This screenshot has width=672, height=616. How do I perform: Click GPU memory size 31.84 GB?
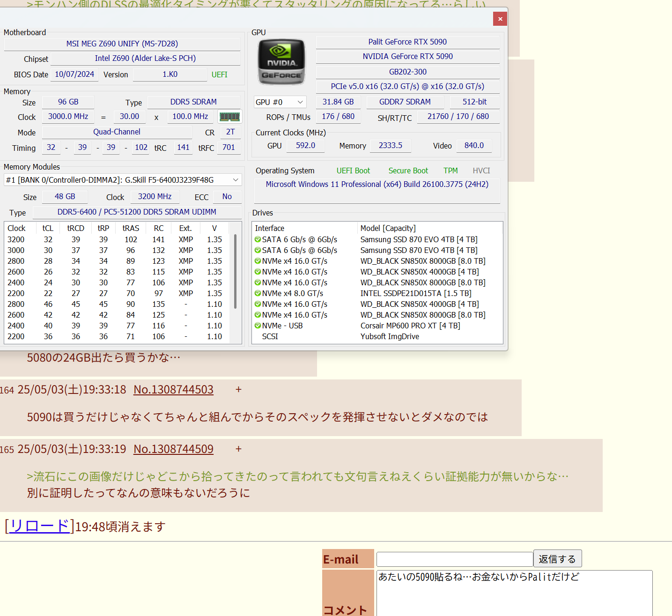(338, 102)
